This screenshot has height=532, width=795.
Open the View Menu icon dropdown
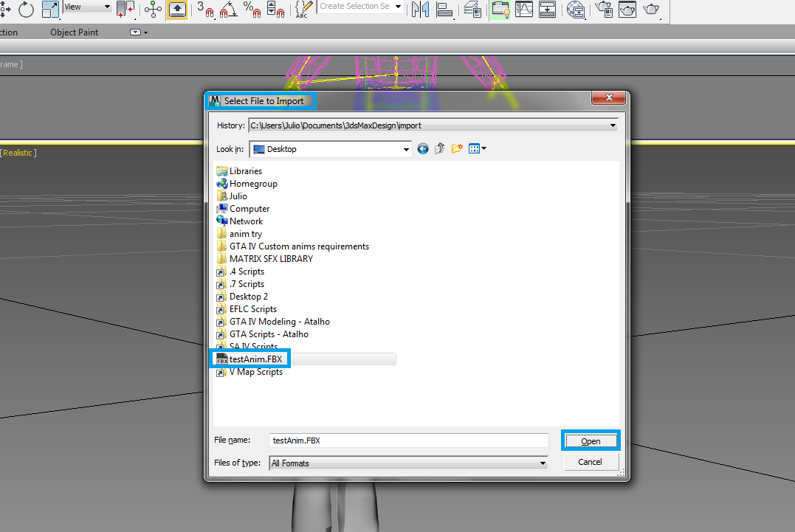[478, 148]
